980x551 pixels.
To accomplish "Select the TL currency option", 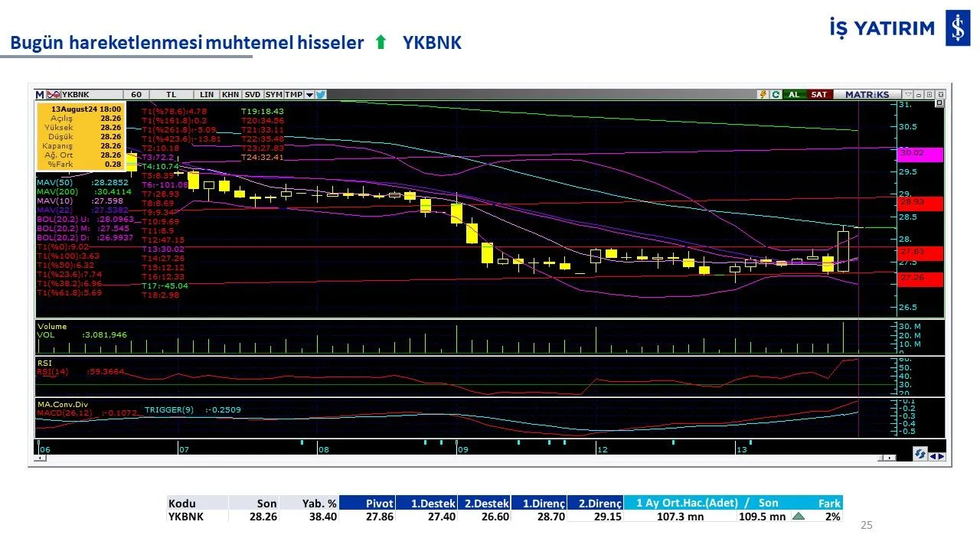I will click(x=173, y=95).
